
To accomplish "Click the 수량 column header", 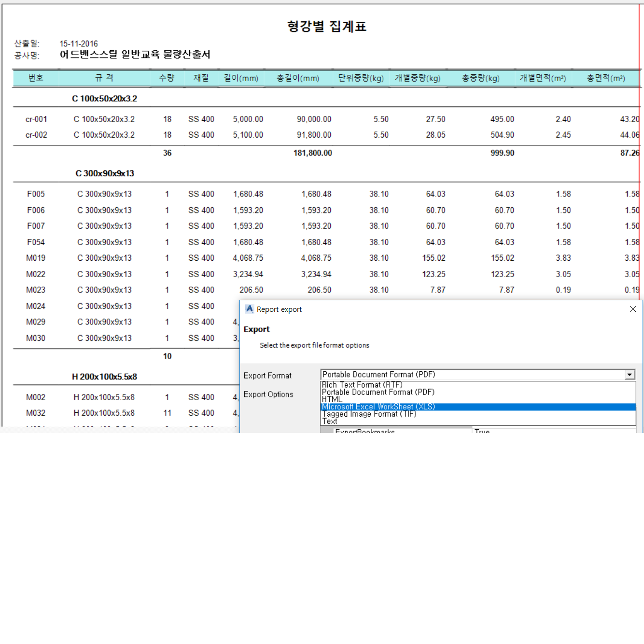I will pos(167,78).
